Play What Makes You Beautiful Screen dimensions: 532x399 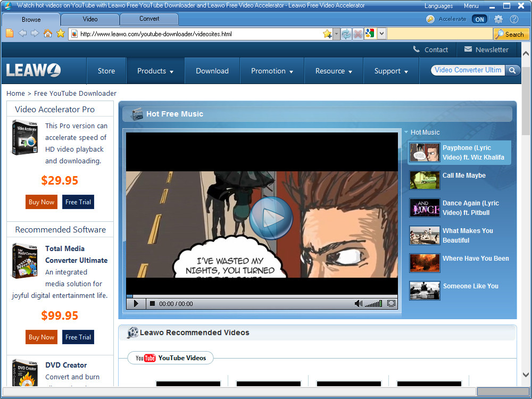point(459,235)
